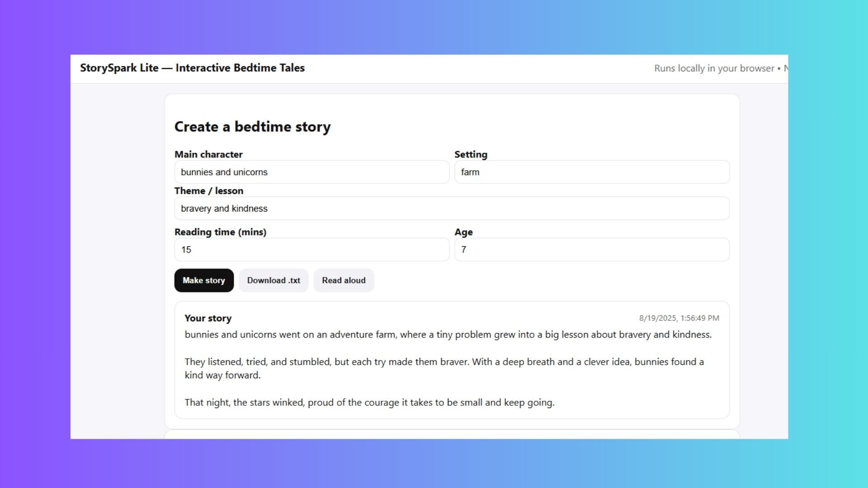This screenshot has height=488, width=868.
Task: Click the 'Create a bedtime story' heading
Action: pyautogui.click(x=252, y=127)
